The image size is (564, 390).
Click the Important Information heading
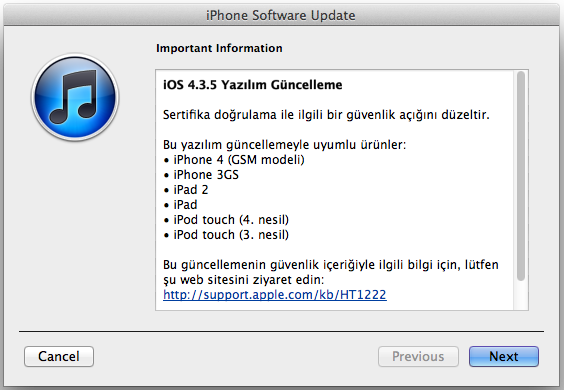click(219, 48)
